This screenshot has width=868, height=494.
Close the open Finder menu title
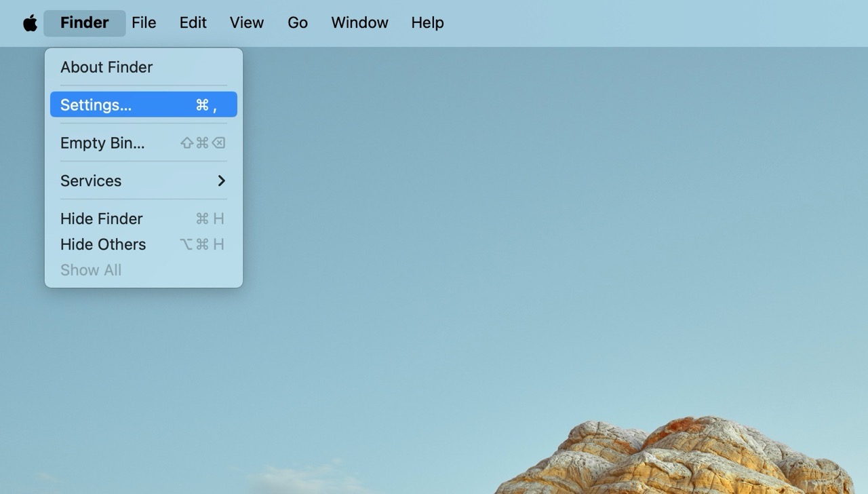[x=85, y=23]
